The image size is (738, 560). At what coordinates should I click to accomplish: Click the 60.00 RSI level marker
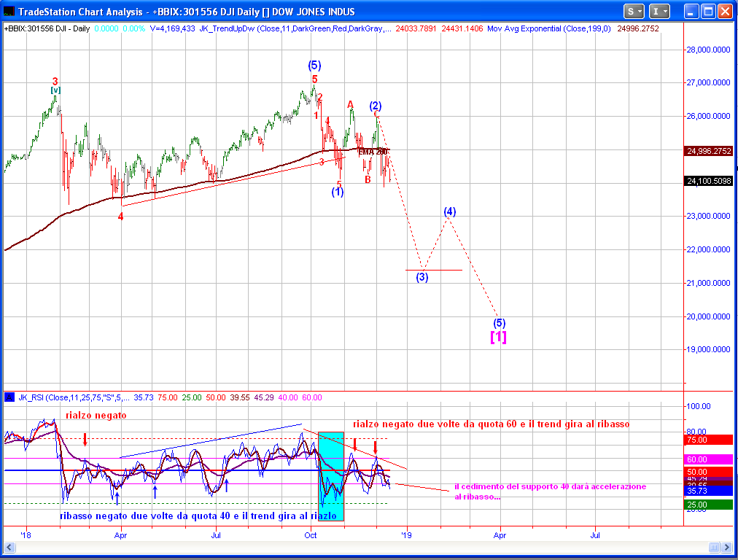pyautogui.click(x=709, y=459)
